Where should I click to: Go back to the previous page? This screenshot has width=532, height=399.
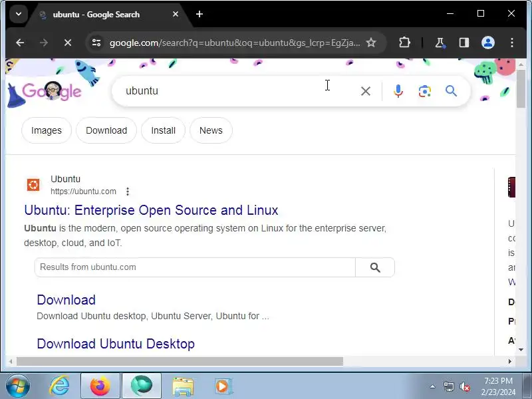tap(20, 43)
